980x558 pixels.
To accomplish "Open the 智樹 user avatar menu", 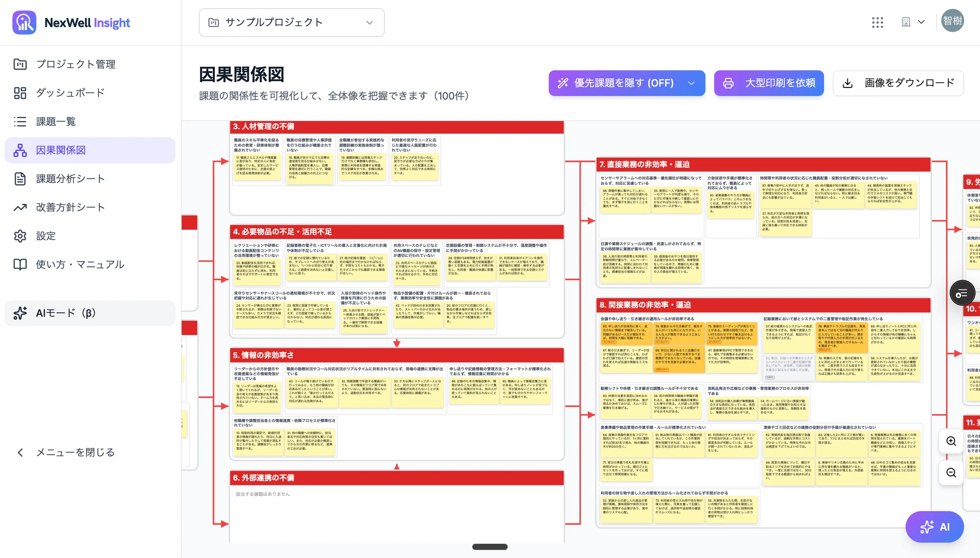I will (953, 20).
